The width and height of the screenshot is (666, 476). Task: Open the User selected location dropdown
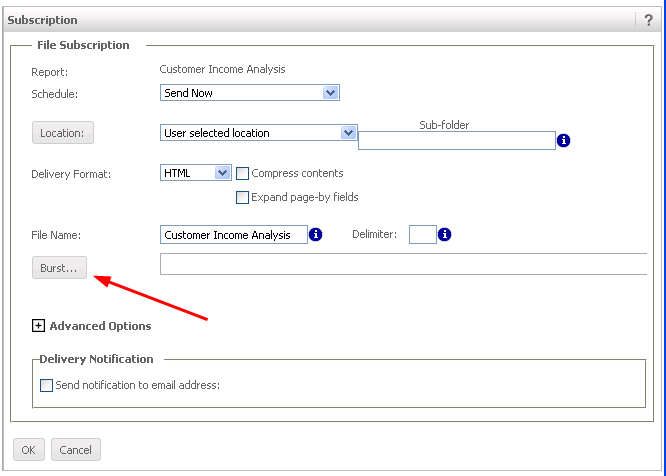259,132
